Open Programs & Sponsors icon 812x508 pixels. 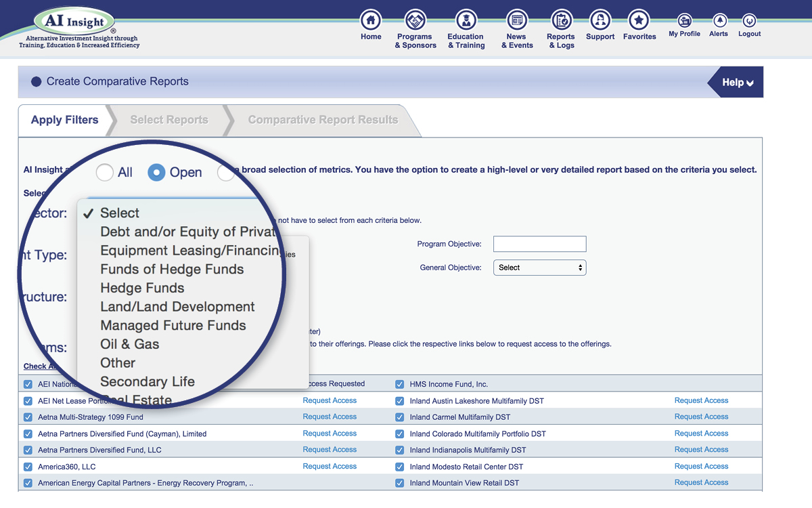(415, 20)
